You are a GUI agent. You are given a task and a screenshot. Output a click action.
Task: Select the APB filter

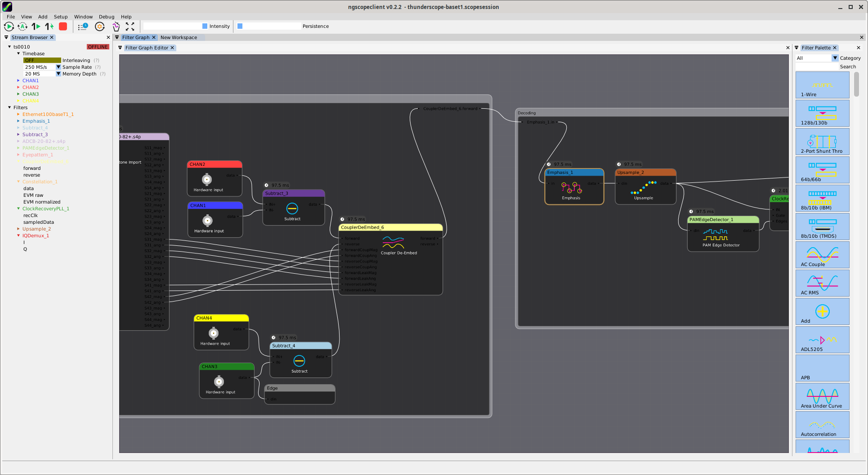(822, 368)
